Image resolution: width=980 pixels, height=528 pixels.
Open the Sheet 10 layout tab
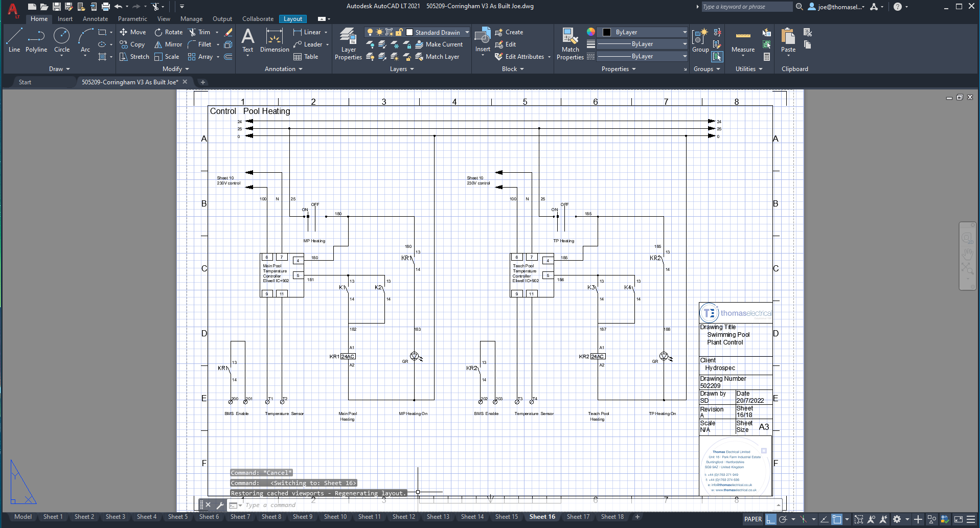click(x=335, y=517)
